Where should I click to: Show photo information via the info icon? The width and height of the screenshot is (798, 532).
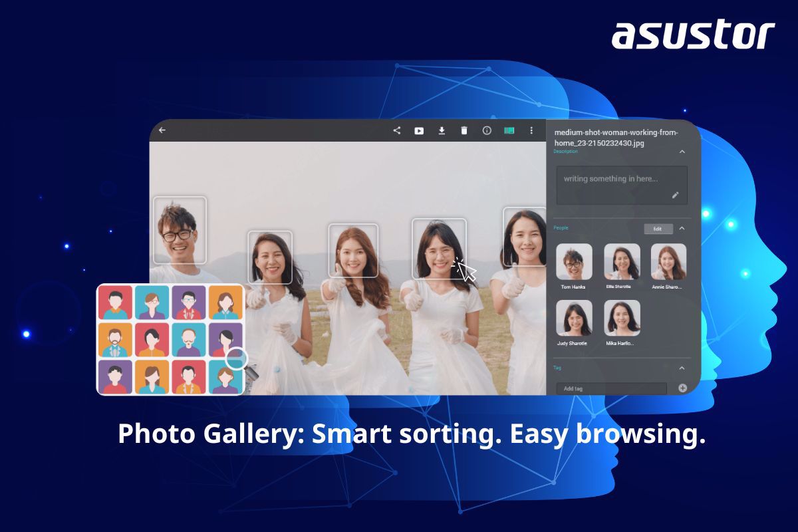click(487, 131)
